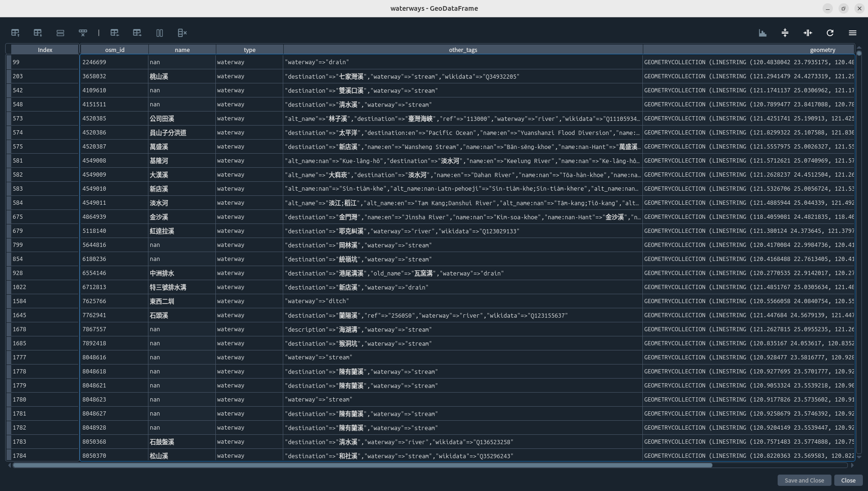This screenshot has height=491, width=868.
Task: Insert a column to the left
Action: (115, 33)
